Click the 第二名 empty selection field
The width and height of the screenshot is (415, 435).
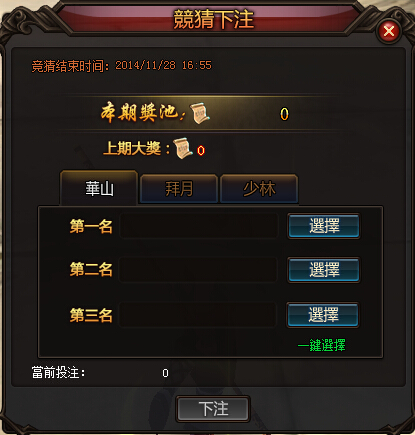[x=198, y=270]
